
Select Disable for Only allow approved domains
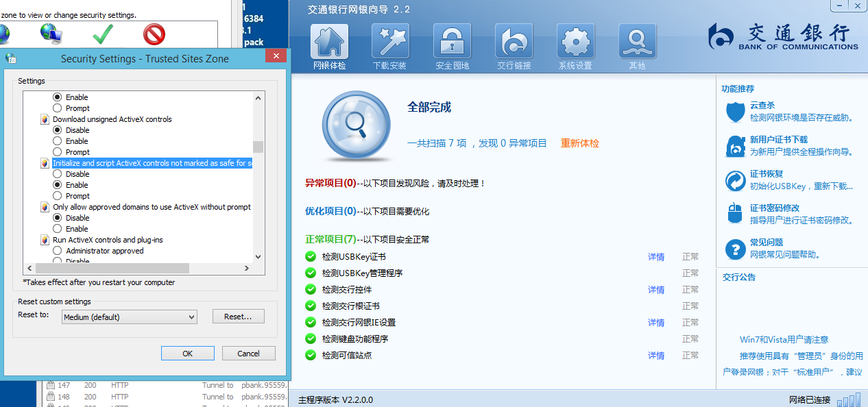(x=58, y=218)
